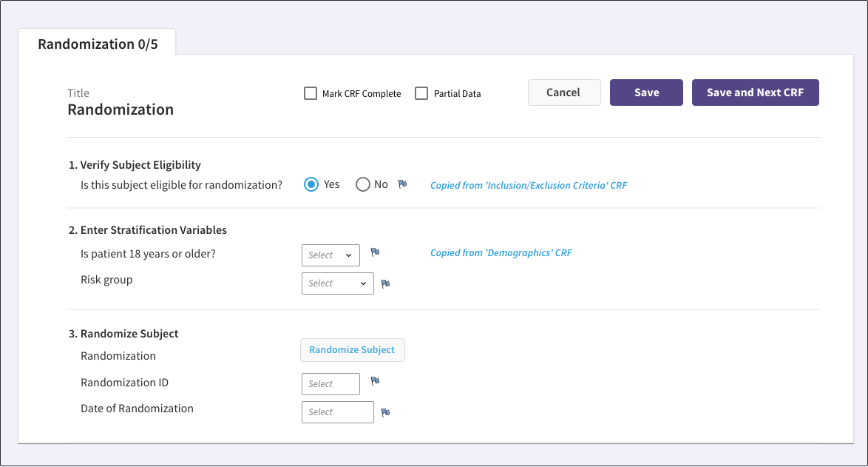Click the '3. Randomize Subject' section heading

(123, 334)
